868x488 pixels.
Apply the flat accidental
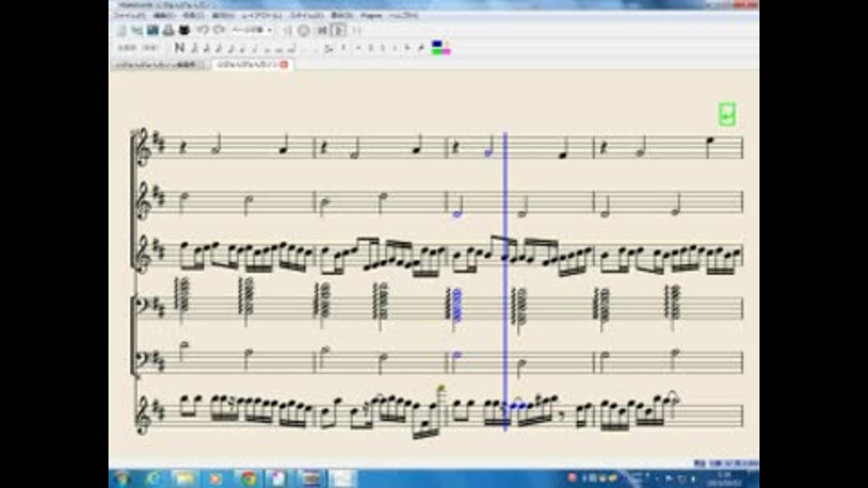(395, 48)
